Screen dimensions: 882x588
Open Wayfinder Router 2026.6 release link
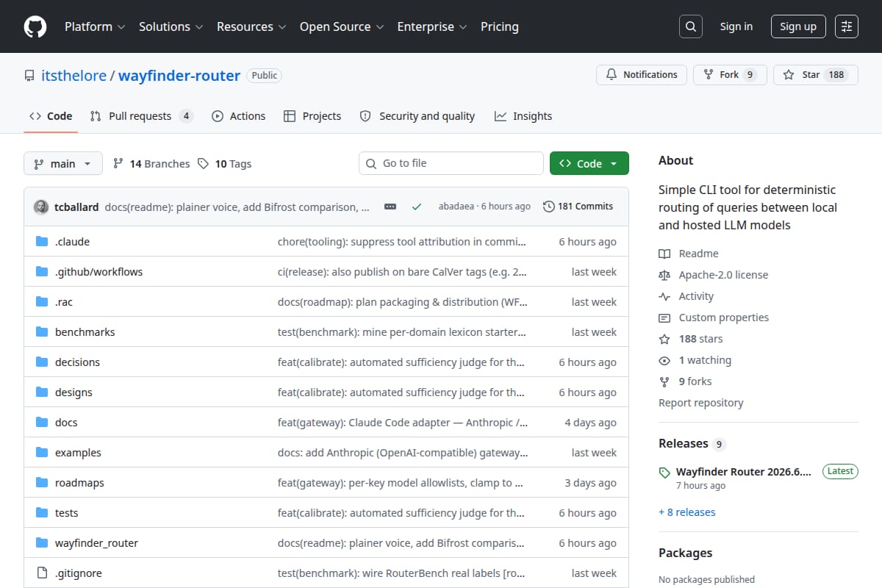[x=743, y=472]
